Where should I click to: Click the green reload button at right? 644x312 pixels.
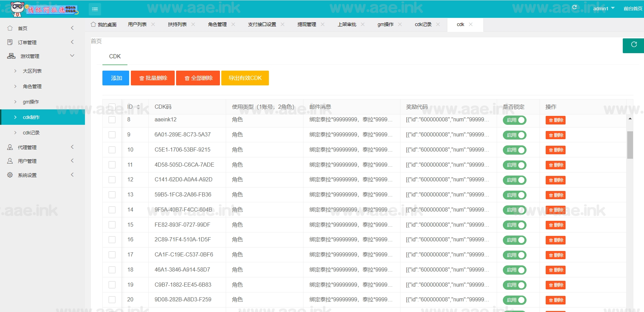[633, 45]
